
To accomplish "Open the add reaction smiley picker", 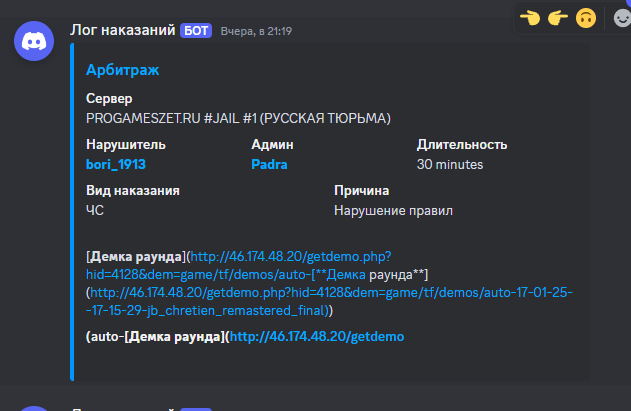I will (621, 18).
